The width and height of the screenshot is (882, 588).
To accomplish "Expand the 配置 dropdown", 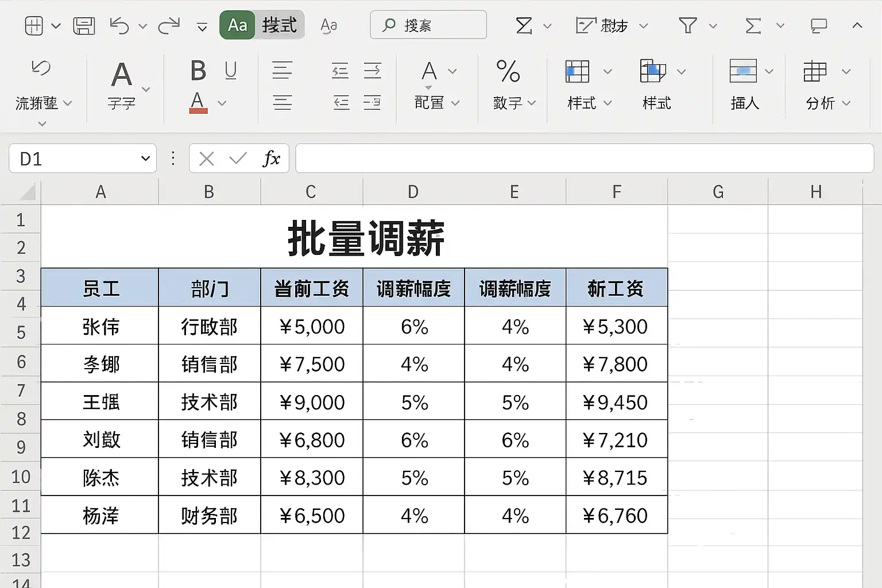I will pos(455,103).
